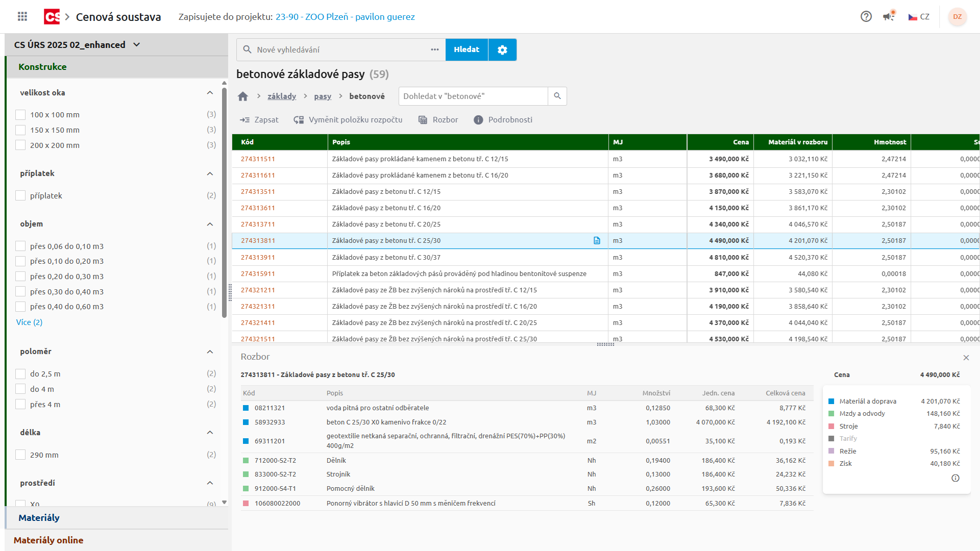This screenshot has width=980, height=551.
Task: Click the three-dots search options icon
Action: [x=435, y=50]
